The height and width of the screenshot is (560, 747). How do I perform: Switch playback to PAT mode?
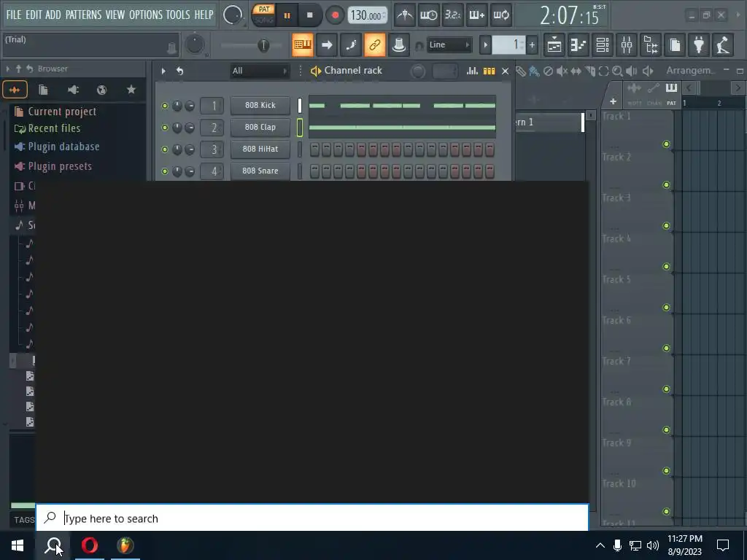264,9
